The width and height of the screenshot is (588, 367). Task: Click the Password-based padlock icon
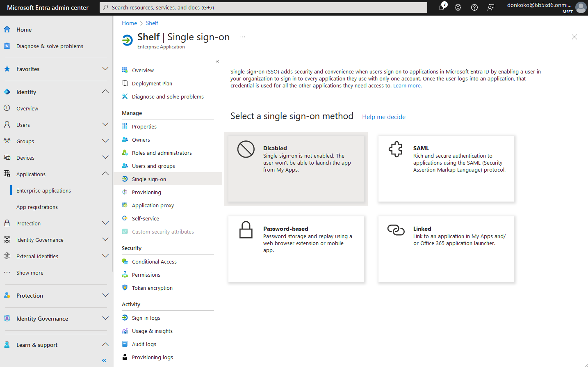click(246, 230)
